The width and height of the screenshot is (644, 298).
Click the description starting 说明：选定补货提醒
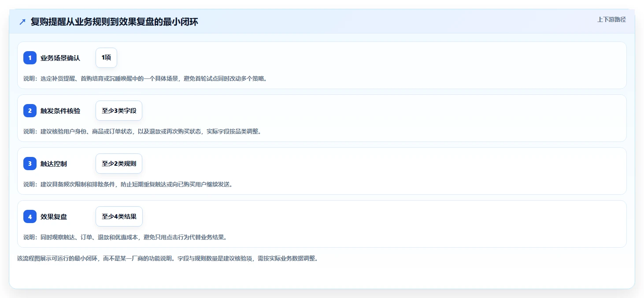click(x=145, y=78)
